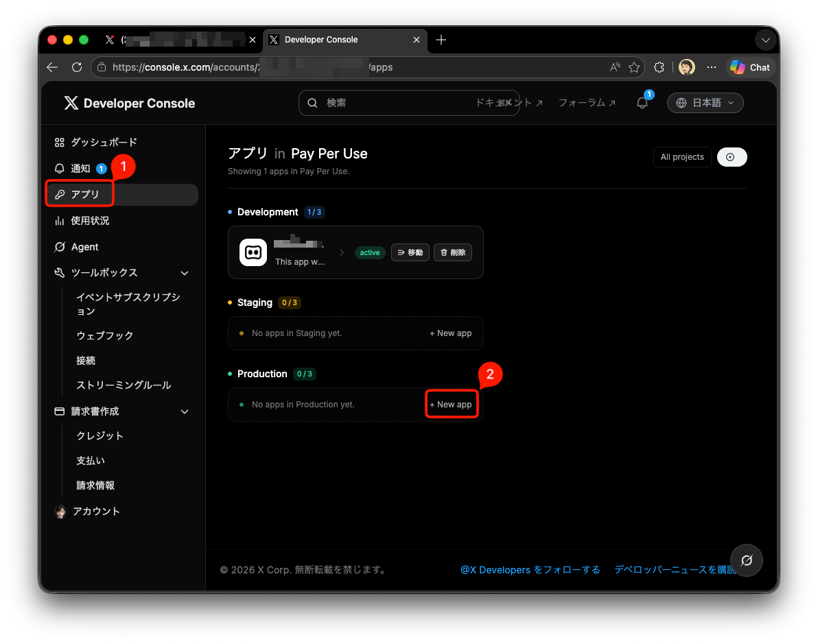Click 'This app w...' description text
Screen dimensions: 818x644
[299, 262]
